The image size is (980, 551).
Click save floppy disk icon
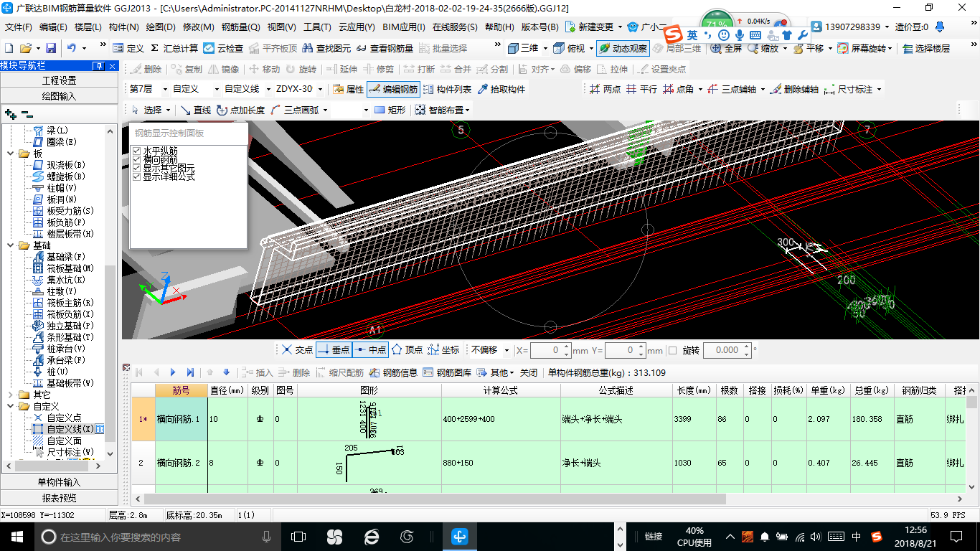[x=51, y=48]
